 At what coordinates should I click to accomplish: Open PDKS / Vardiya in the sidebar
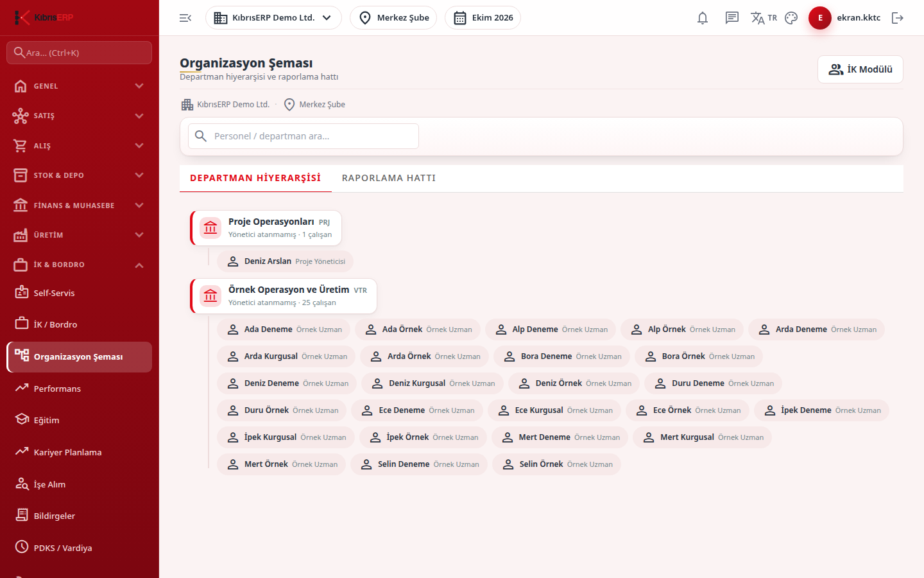tap(80, 548)
